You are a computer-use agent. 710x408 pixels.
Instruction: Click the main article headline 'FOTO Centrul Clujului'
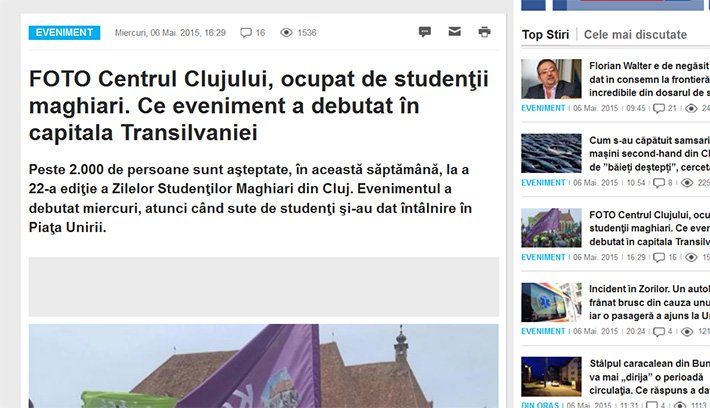coord(259,106)
